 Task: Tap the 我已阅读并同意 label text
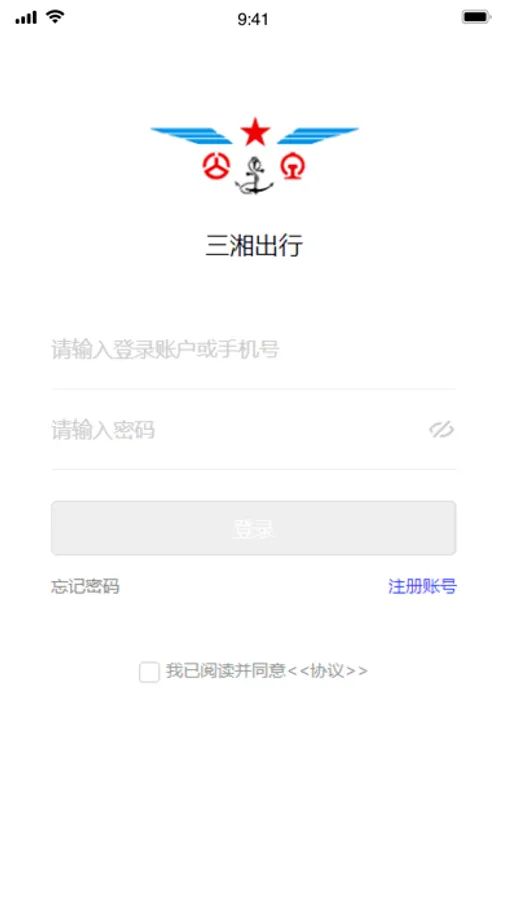pos(226,670)
